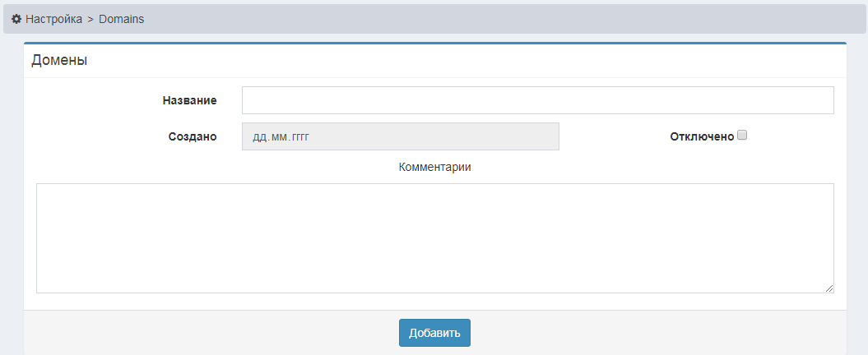Click the Создано field label
Viewport: 868px width, 355px height.
click(x=192, y=136)
